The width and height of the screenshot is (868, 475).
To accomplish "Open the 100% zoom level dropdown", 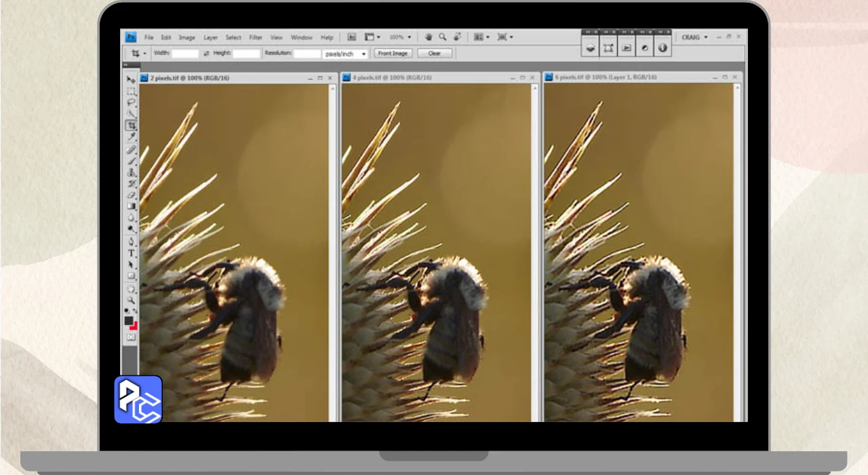I will click(x=400, y=37).
